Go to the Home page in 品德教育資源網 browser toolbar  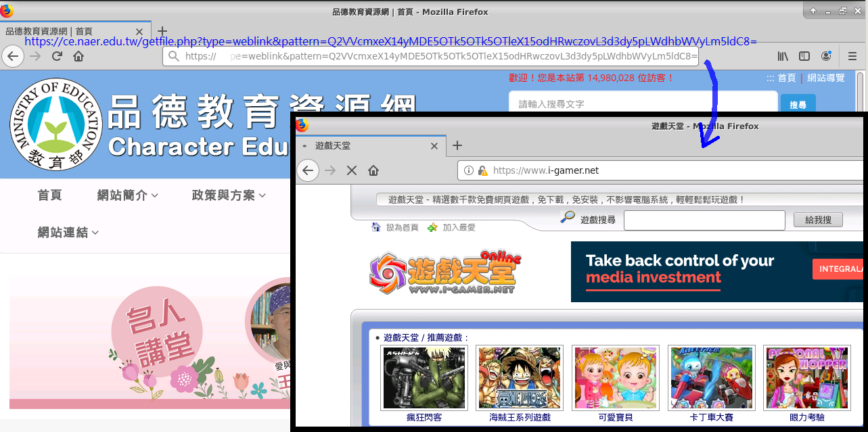[78, 56]
